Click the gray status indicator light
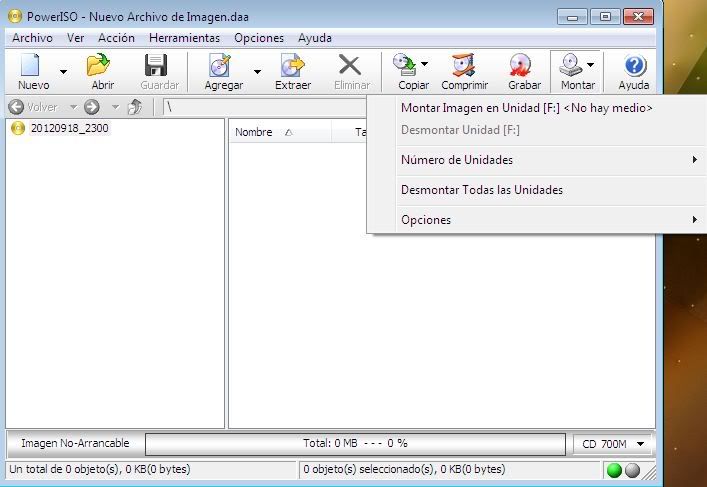Screen dimensions: 707x487 (633, 470)
